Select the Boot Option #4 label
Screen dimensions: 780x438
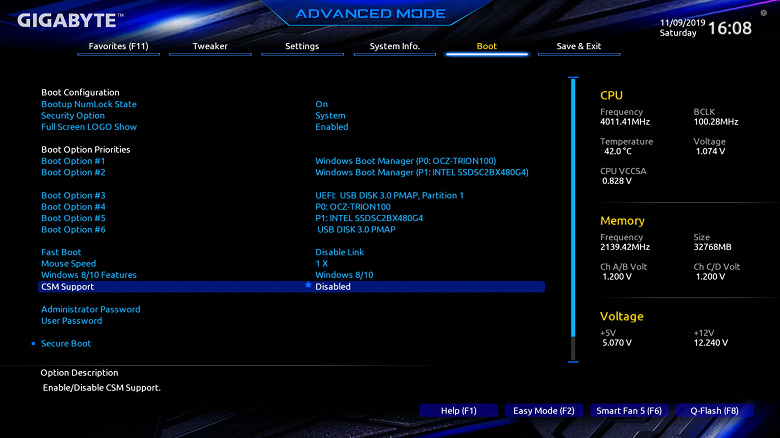coord(73,207)
